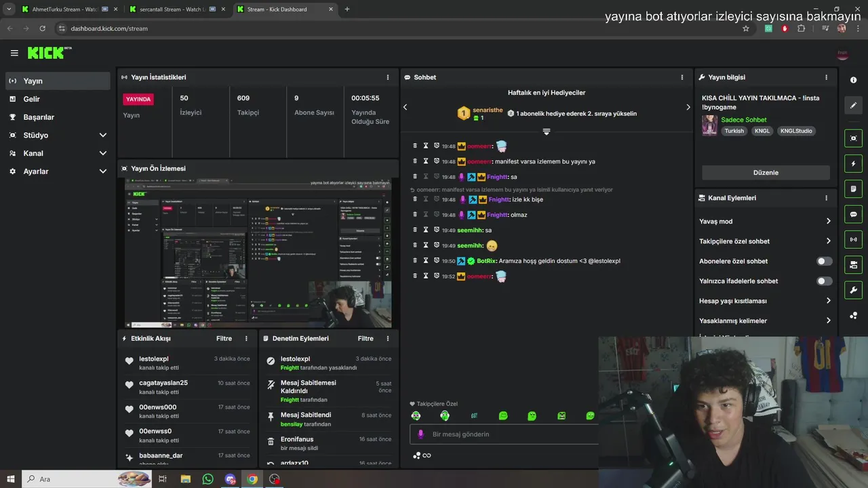Image resolution: width=868 pixels, height=488 pixels.
Task: Open the Yayın bilgisi panel three-dot menu
Action: click(x=826, y=77)
